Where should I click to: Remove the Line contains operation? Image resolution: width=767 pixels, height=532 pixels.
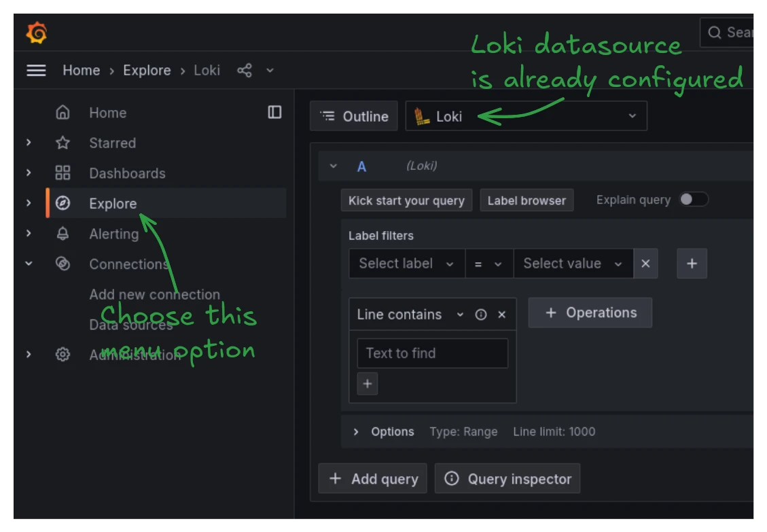[502, 315]
